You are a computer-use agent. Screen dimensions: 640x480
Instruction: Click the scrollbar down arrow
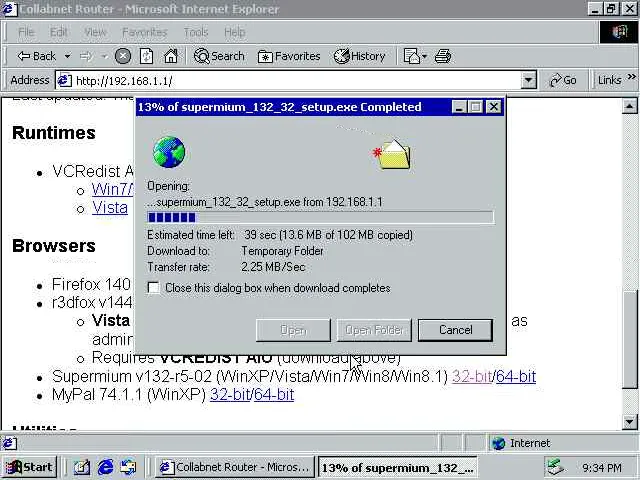pyautogui.click(x=629, y=422)
